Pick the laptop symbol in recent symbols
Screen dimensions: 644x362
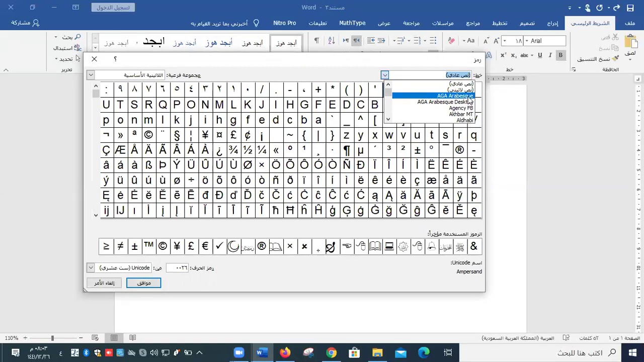pos(389,246)
